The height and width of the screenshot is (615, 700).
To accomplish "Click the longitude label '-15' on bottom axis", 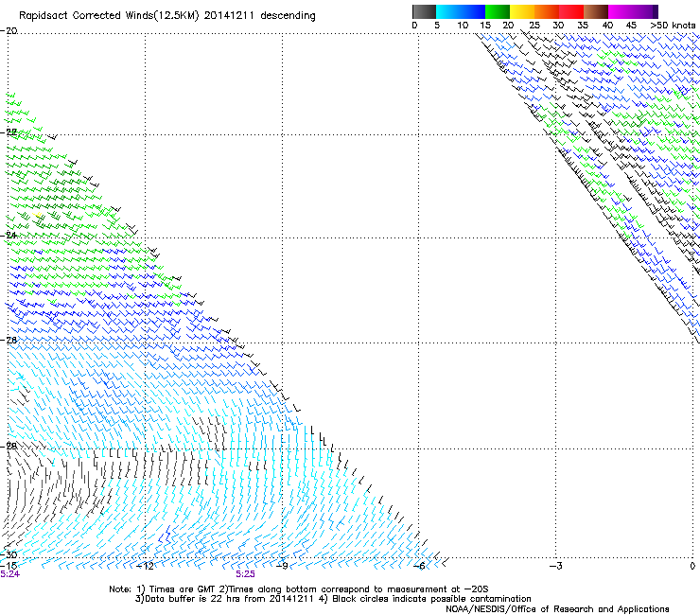I will (x=9, y=566).
